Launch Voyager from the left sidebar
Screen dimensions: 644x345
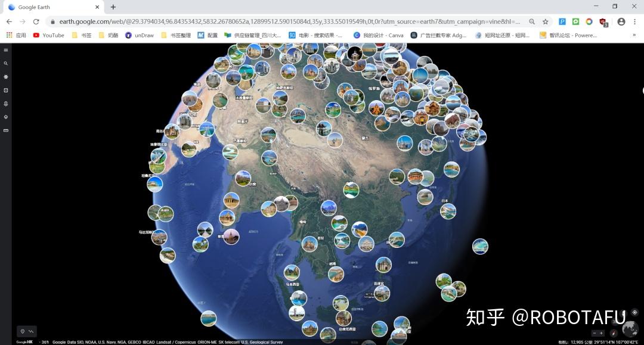5,77
